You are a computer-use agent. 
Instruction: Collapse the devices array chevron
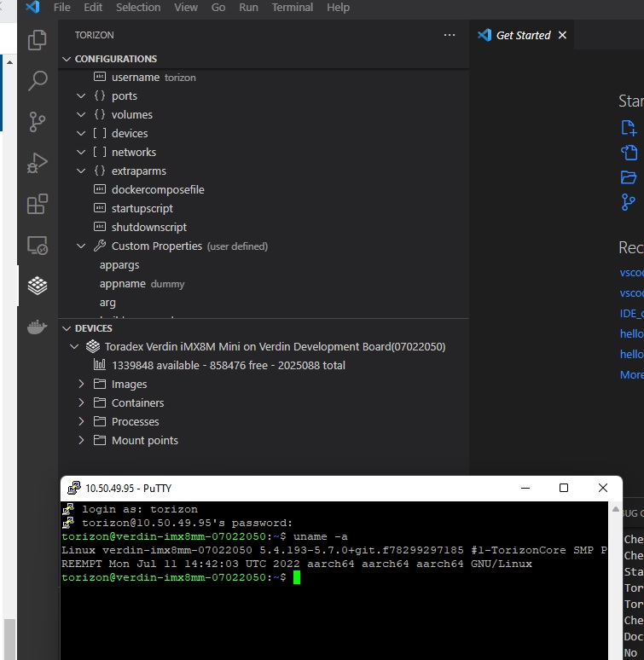[81, 133]
